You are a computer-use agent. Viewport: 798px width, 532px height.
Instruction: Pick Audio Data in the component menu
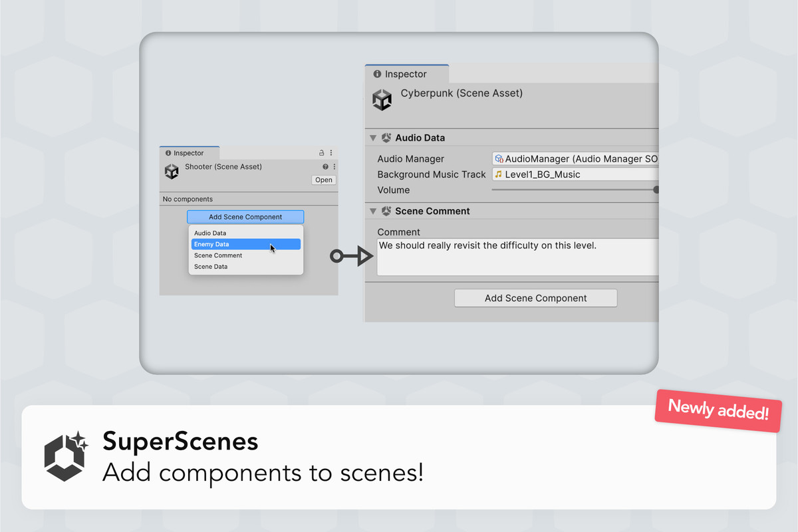coord(210,233)
